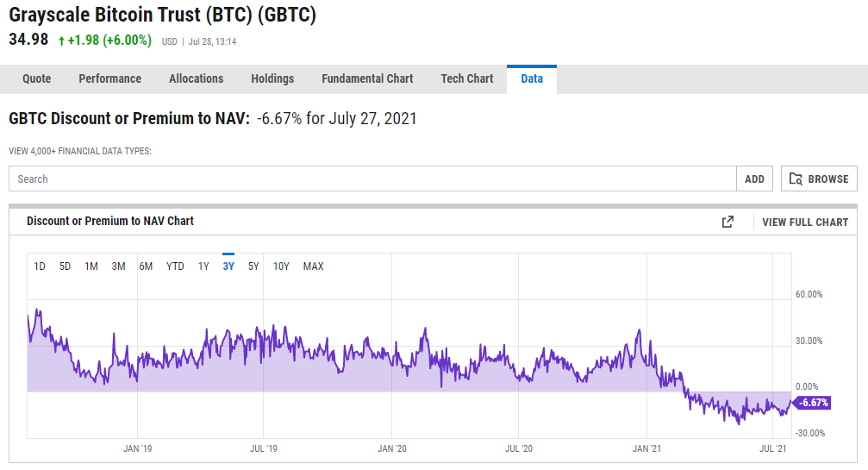This screenshot has height=470, width=868.
Task: Select the MAX time range
Action: (313, 266)
